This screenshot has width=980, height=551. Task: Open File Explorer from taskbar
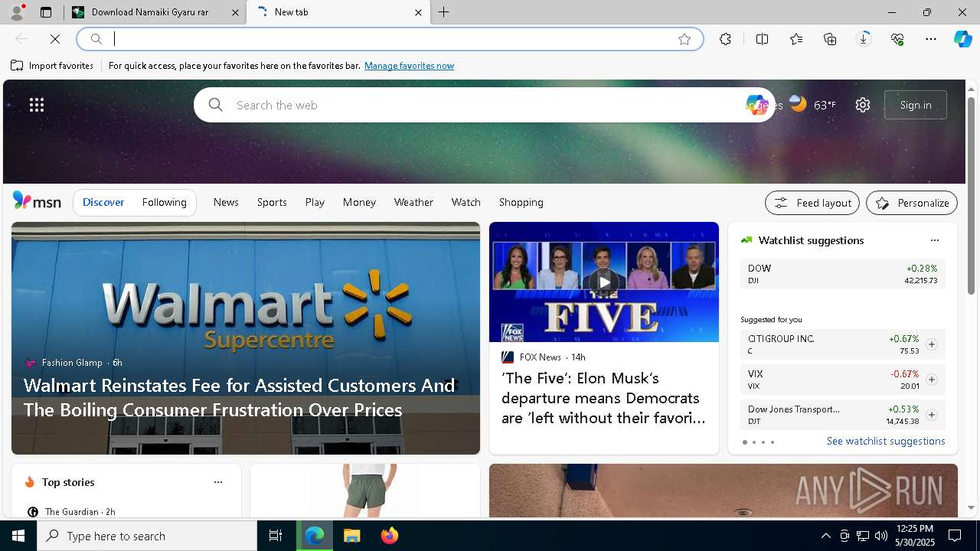pyautogui.click(x=351, y=536)
